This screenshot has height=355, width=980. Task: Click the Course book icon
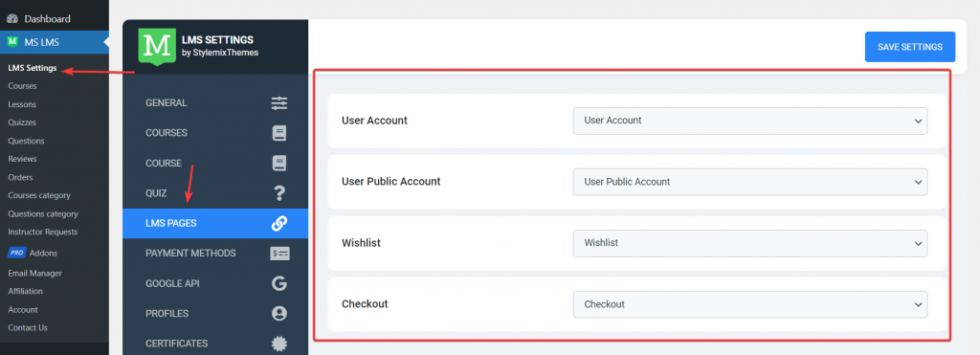tap(279, 163)
